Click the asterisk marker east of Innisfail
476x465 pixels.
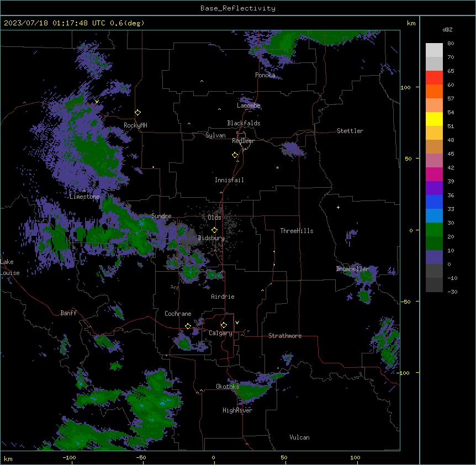[x=277, y=167]
